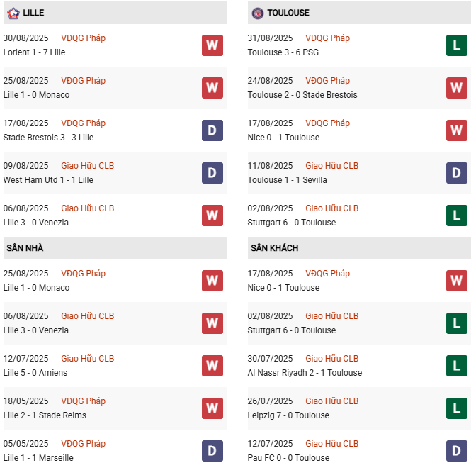Open Giao Hữu CLB link beside 26/07/2025

click(x=331, y=401)
